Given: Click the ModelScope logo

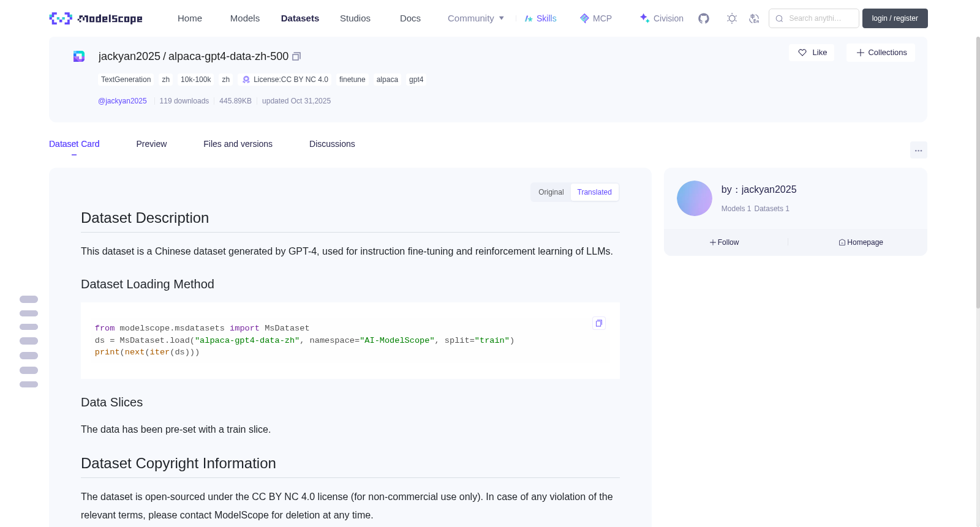Looking at the screenshot, I should coord(96,18).
